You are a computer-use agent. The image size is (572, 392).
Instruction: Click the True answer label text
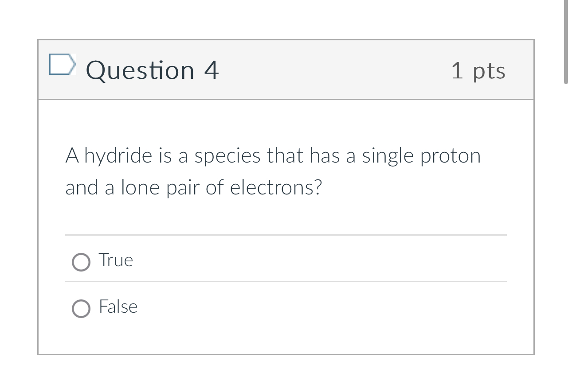click(x=116, y=260)
